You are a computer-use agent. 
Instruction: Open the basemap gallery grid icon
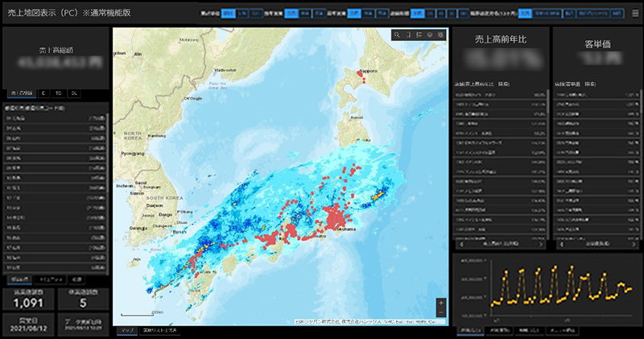[x=440, y=35]
